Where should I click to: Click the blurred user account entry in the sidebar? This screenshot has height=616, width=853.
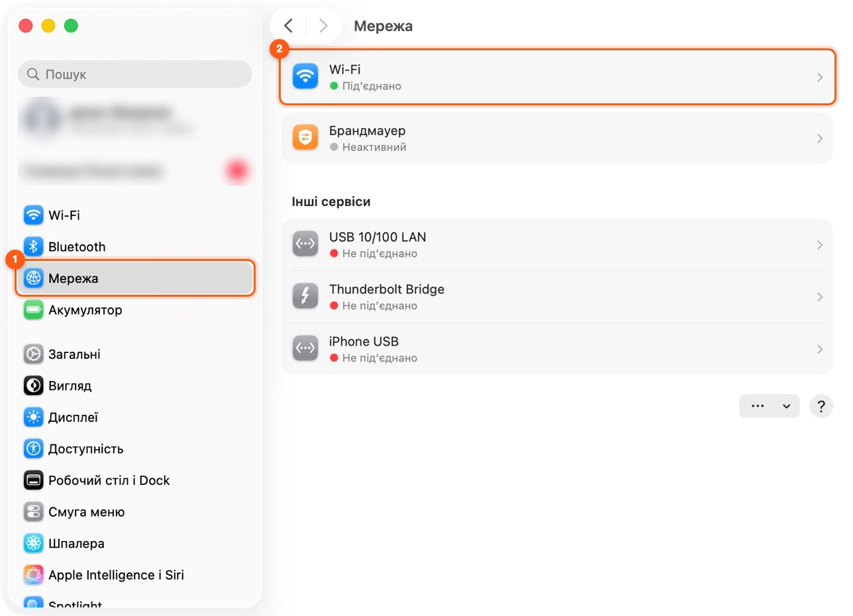click(135, 119)
